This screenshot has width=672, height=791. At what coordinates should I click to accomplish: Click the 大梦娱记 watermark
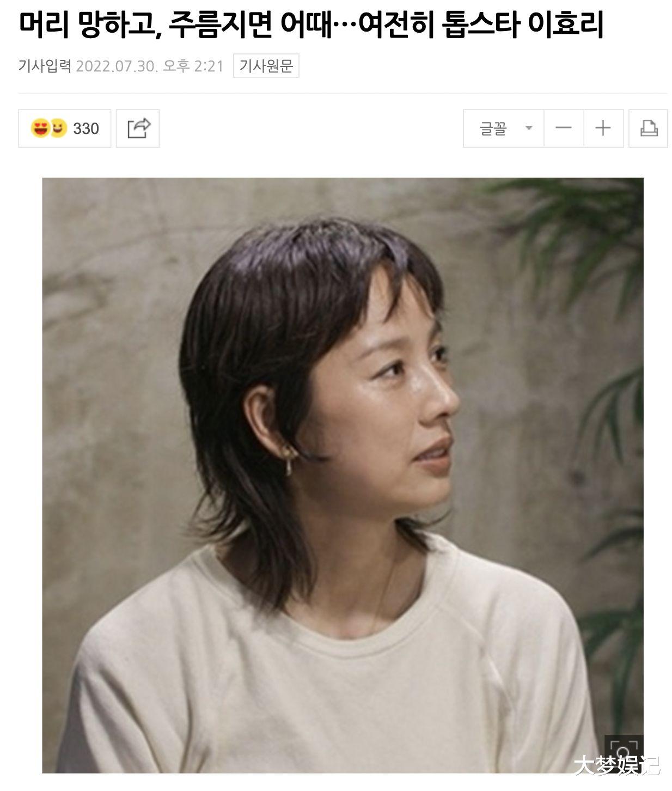(x=617, y=765)
